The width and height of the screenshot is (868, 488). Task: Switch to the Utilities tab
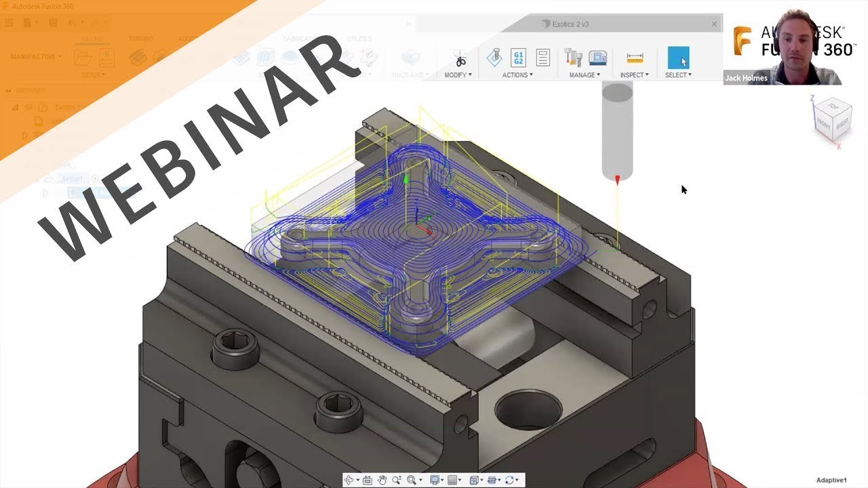tap(359, 39)
